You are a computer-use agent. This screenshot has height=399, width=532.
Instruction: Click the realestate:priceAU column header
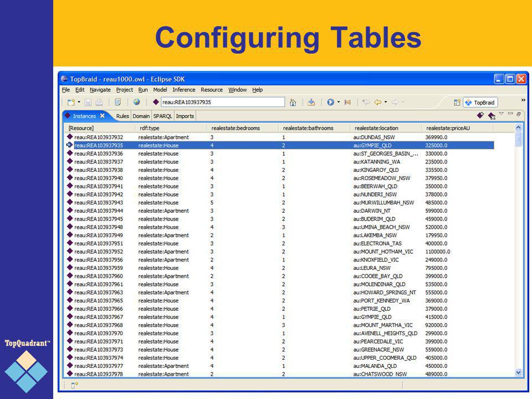coord(457,128)
